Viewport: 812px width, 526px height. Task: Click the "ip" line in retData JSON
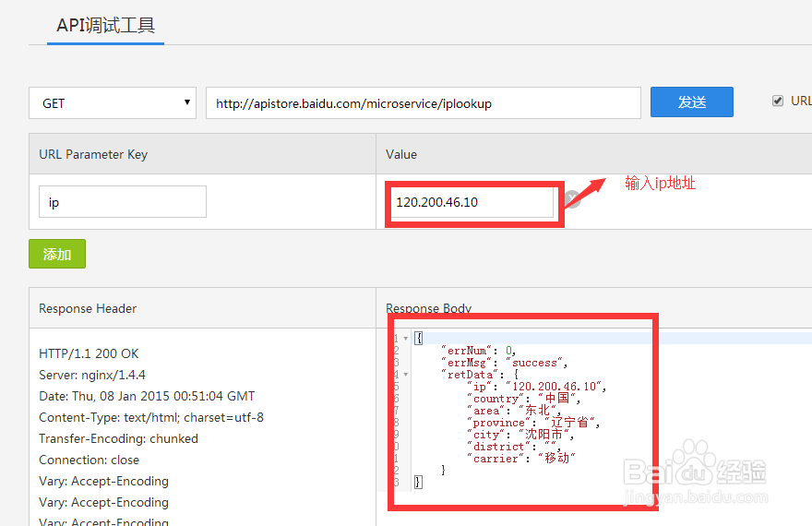pyautogui.click(x=536, y=387)
